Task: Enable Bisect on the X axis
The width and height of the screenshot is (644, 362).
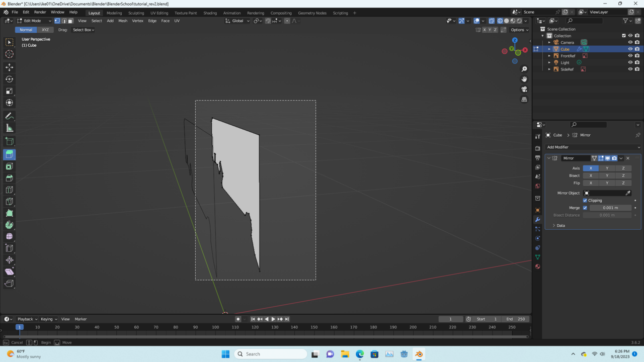Action: tap(591, 175)
